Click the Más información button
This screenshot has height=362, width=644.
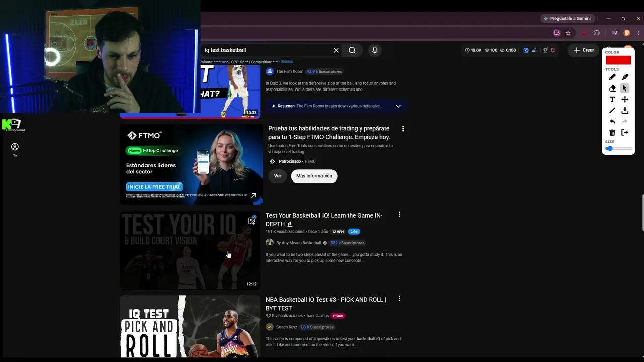coord(314,176)
